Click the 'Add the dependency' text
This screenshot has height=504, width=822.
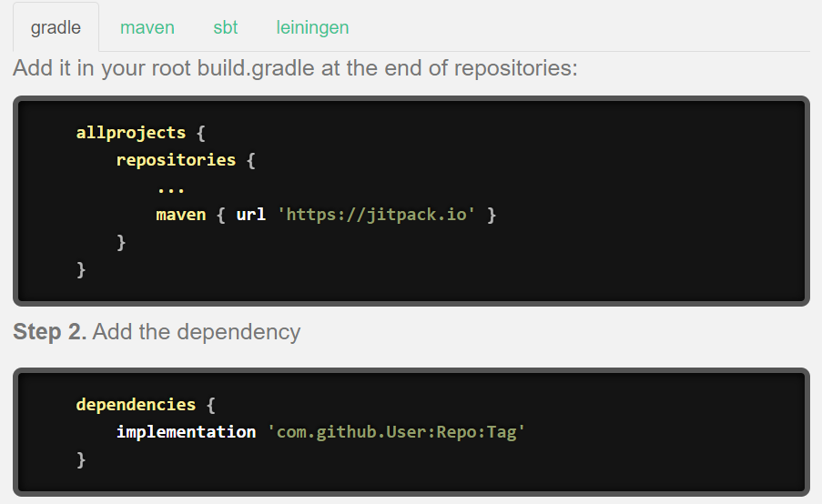click(197, 332)
